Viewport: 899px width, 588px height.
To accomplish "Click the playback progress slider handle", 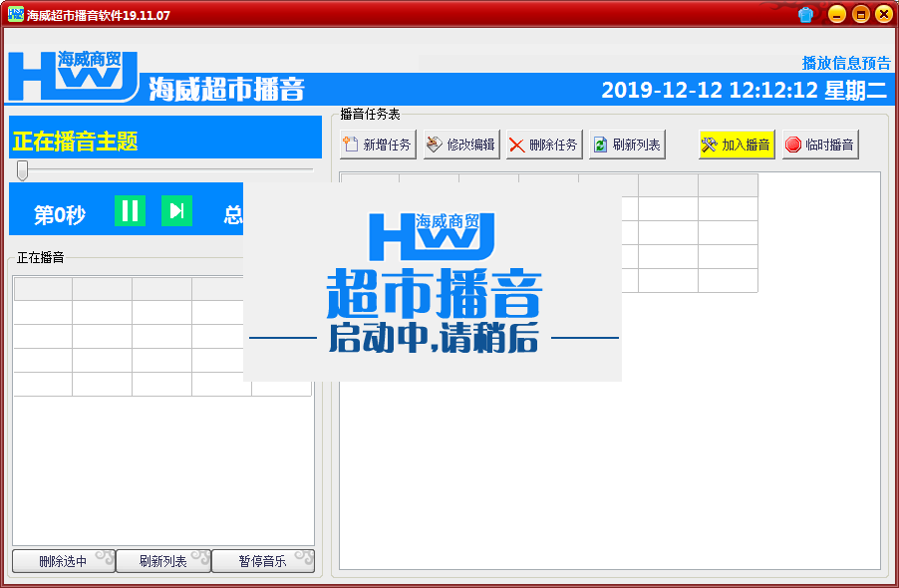I will 22,170.
